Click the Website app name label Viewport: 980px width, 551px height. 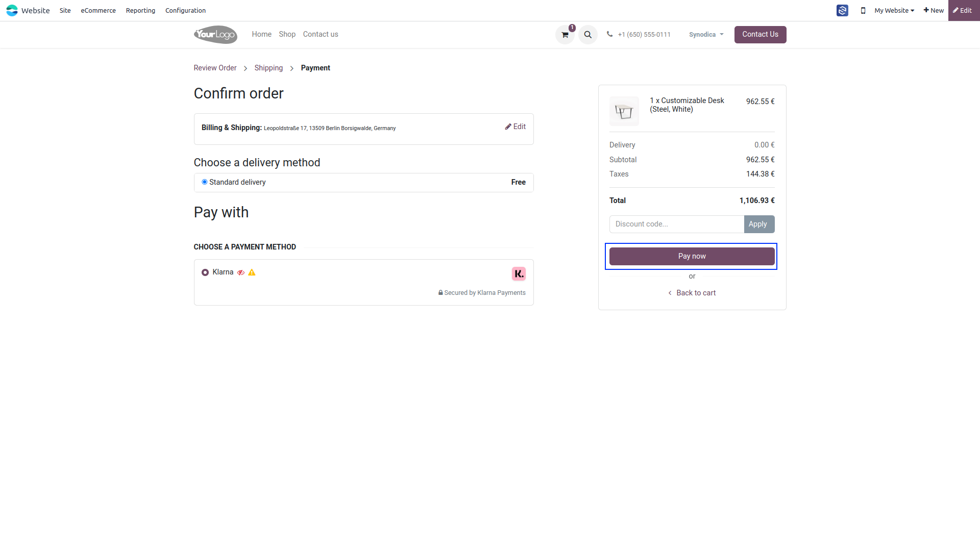[x=35, y=10]
